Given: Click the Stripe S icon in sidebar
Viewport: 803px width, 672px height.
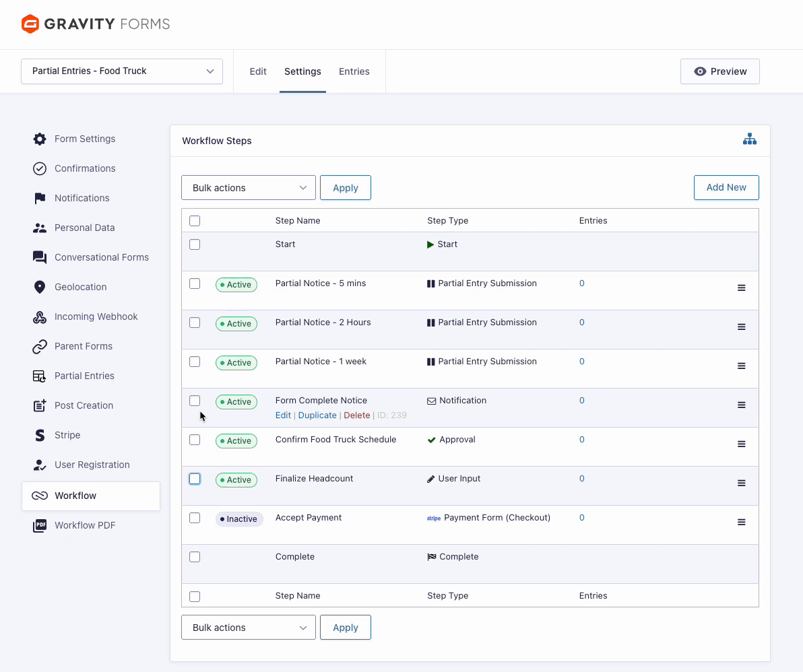Looking at the screenshot, I should 40,435.
